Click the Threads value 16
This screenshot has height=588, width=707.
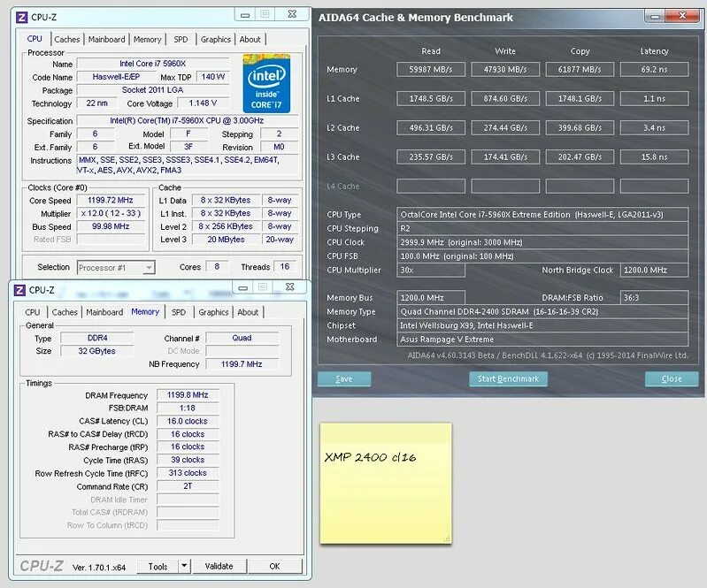[285, 267]
